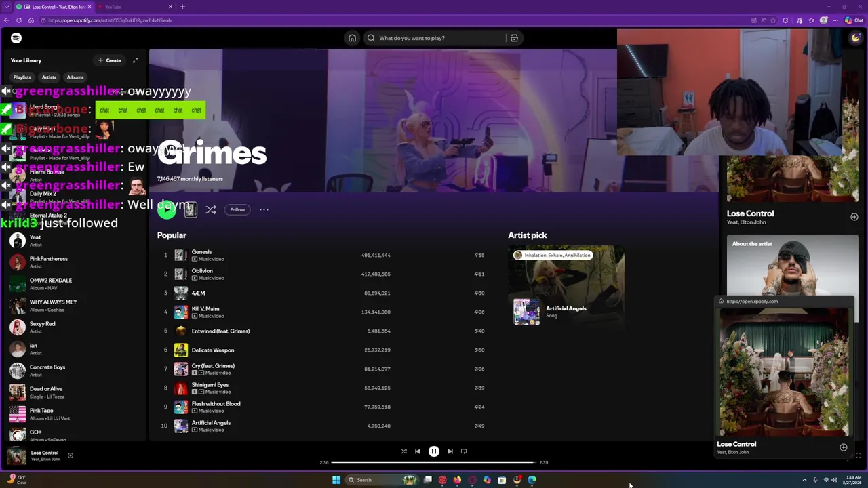Pause the current song
This screenshot has width=868, height=488.
coord(434,451)
